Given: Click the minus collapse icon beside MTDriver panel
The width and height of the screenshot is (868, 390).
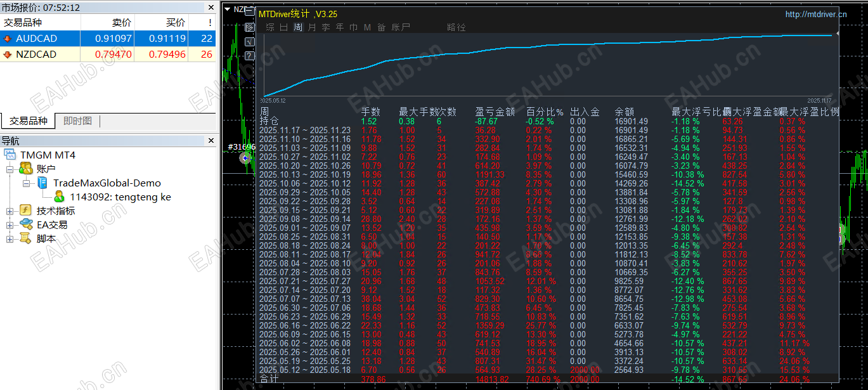Looking at the screenshot, I should (x=250, y=11).
